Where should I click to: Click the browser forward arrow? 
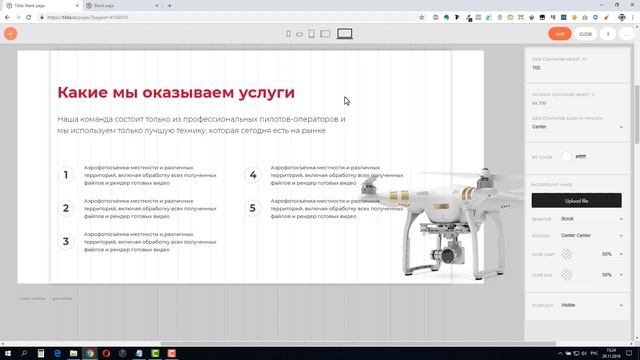(18, 18)
